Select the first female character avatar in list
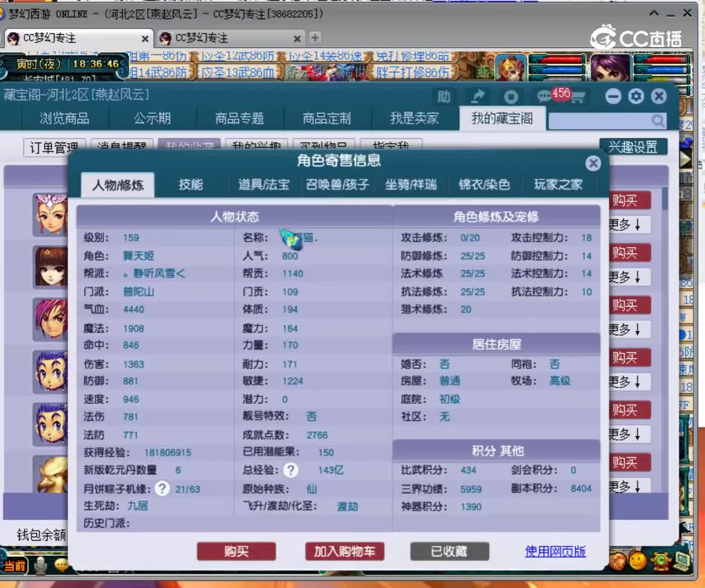 pos(51,214)
